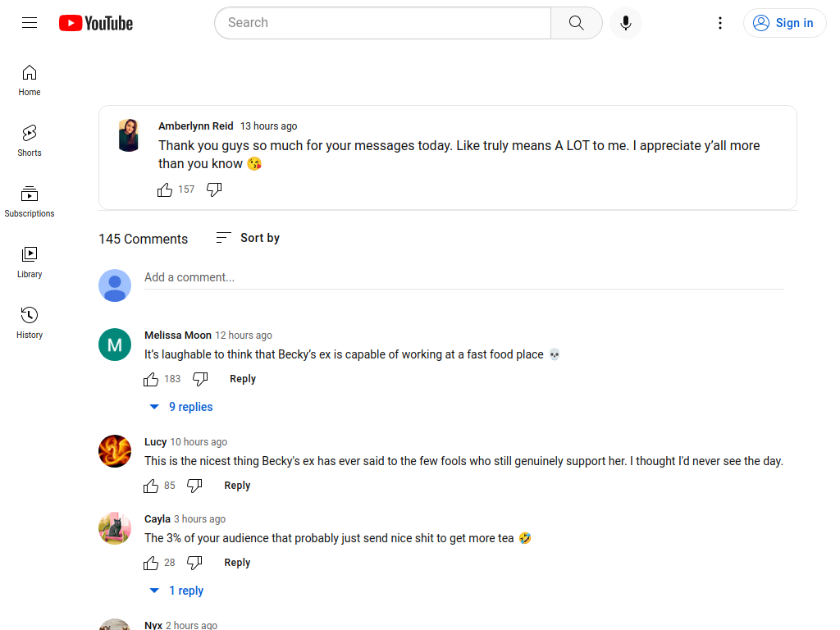The image size is (840, 630).
Task: Open the three-dot settings menu
Action: point(720,23)
